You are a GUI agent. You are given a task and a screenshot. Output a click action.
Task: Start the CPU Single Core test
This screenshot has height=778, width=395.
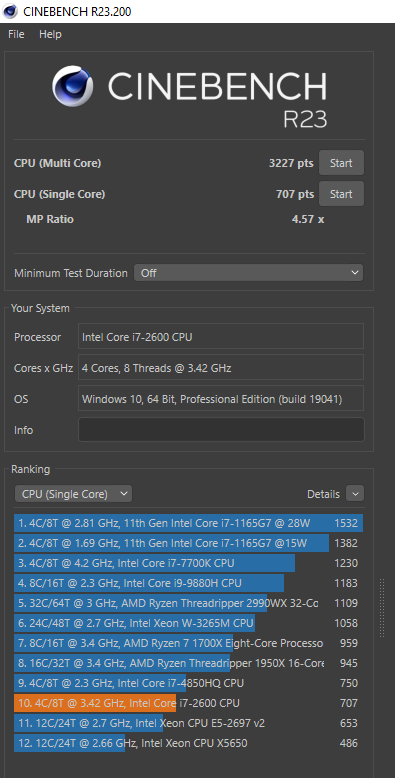[341, 194]
